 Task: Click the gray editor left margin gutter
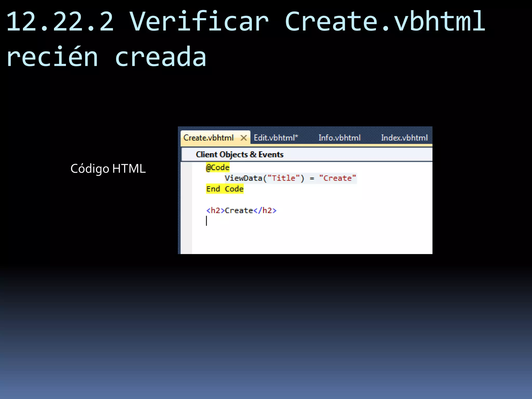pyautogui.click(x=186, y=208)
